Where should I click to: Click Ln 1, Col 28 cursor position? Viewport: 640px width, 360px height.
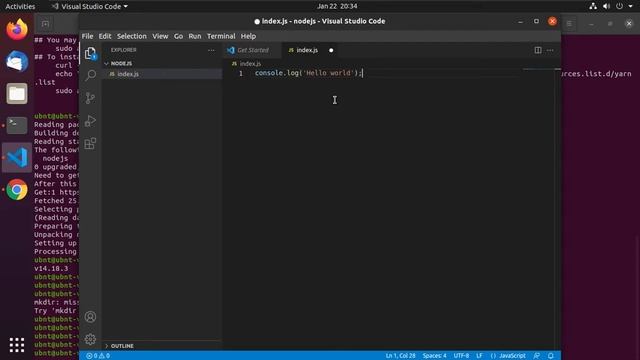pyautogui.click(x=400, y=356)
